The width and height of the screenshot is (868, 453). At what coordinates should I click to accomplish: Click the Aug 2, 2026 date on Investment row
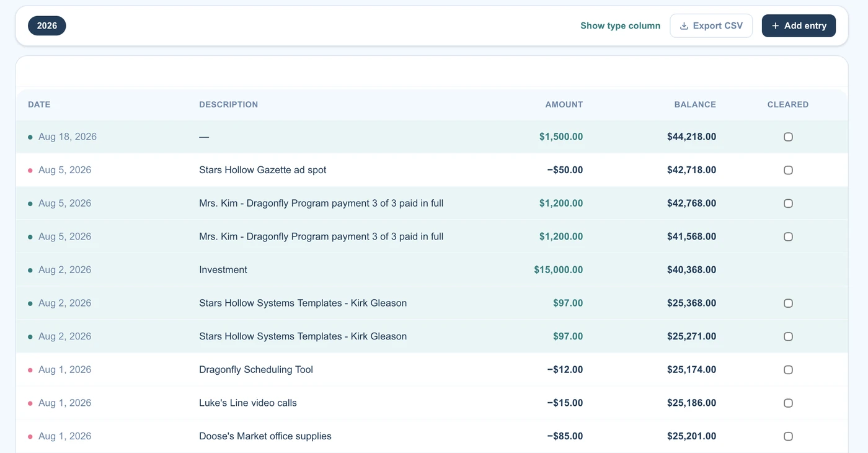(64, 270)
